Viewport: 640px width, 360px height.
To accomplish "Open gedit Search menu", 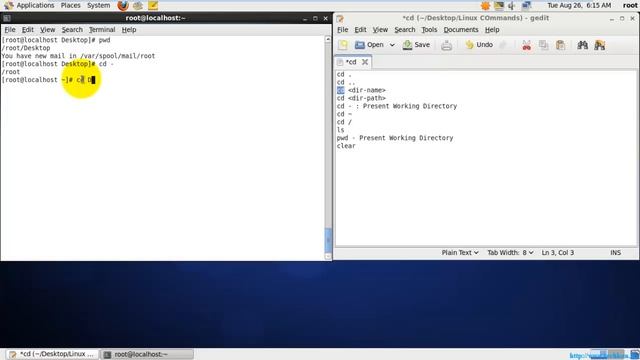I will click(x=404, y=30).
